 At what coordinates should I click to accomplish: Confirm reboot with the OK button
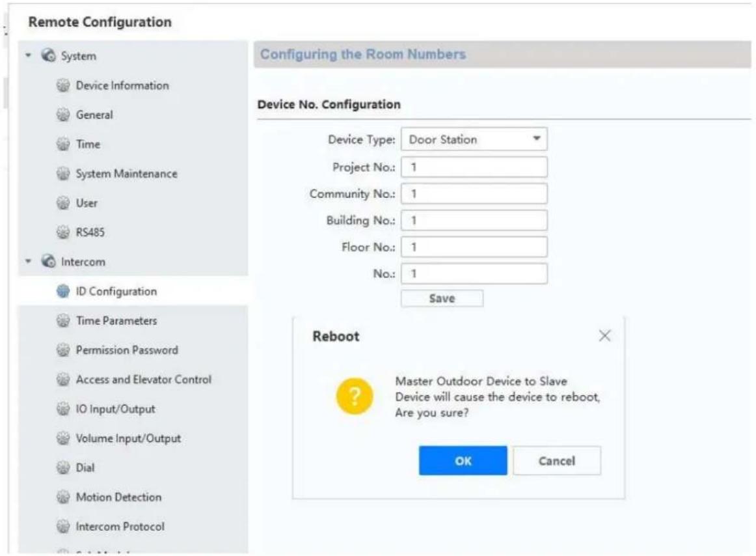pos(463,461)
